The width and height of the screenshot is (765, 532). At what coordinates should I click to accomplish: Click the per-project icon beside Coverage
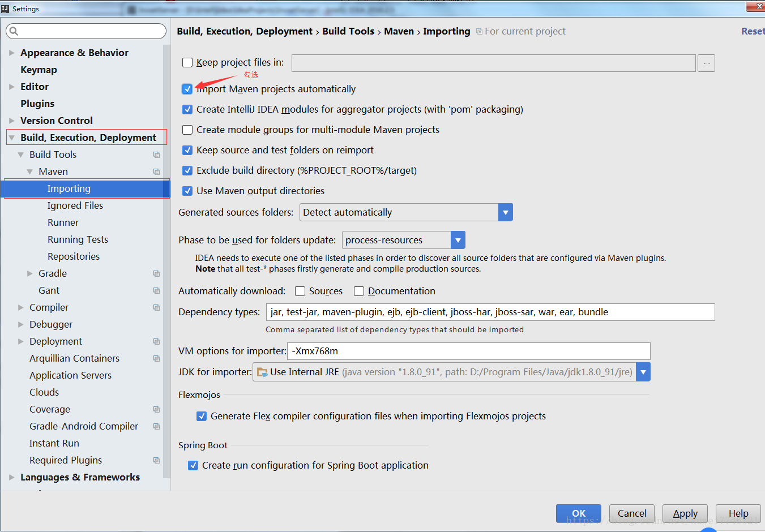[x=157, y=409]
